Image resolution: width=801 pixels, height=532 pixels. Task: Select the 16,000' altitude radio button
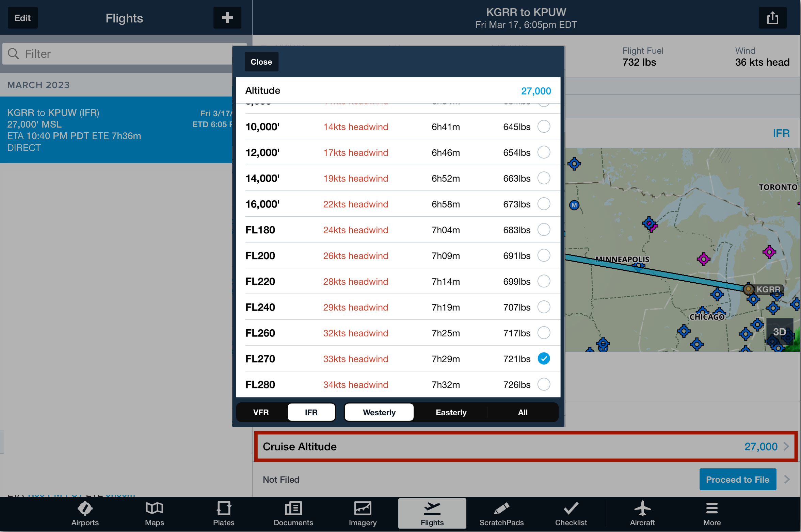tap(544, 204)
